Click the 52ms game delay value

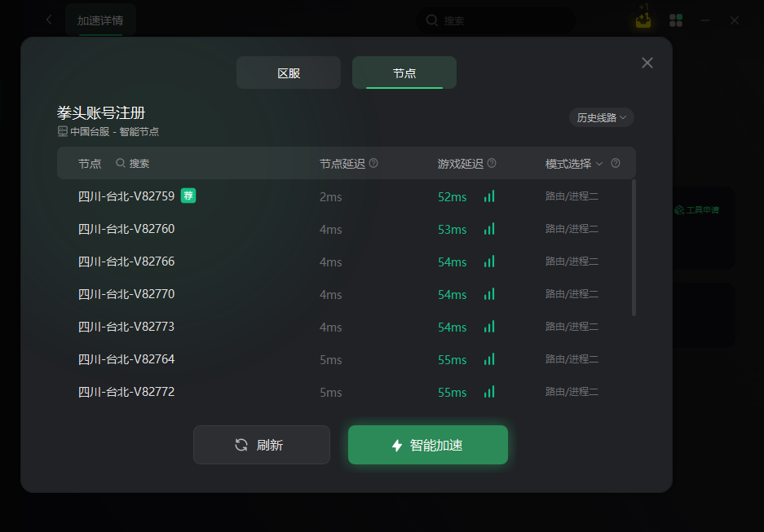[x=453, y=197]
